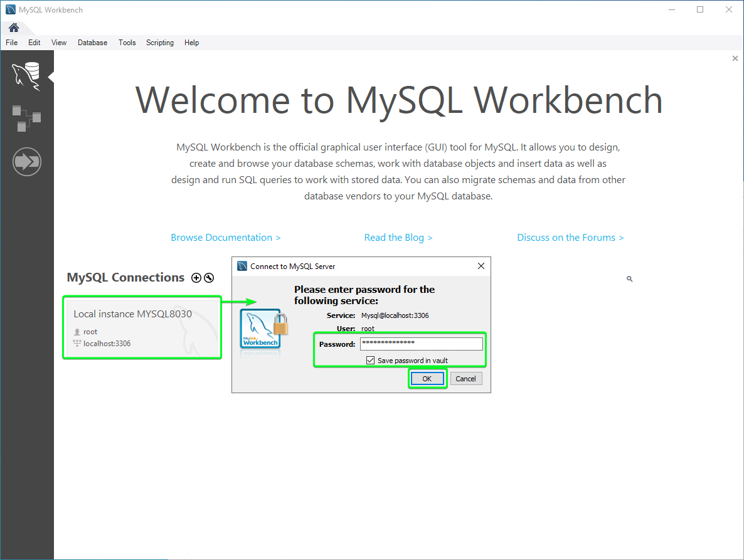Open the Models sidebar icon
The width and height of the screenshot is (744, 560).
[x=26, y=119]
